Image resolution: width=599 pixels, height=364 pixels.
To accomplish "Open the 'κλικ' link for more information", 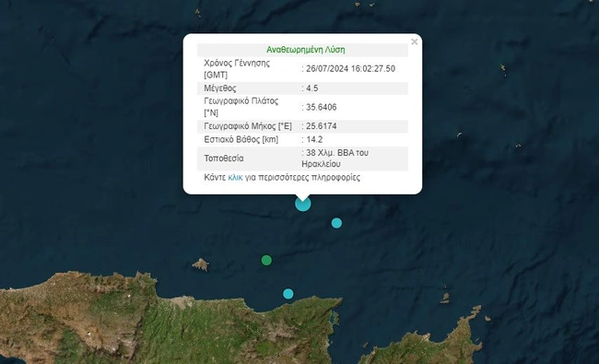I will tap(235, 178).
